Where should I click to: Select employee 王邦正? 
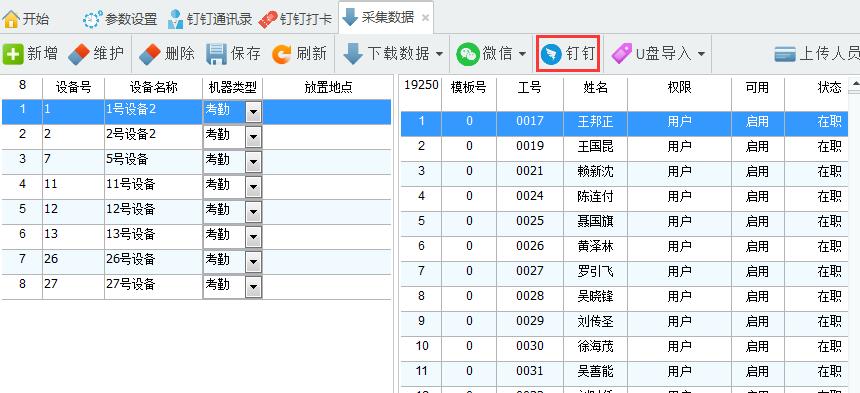[595, 121]
